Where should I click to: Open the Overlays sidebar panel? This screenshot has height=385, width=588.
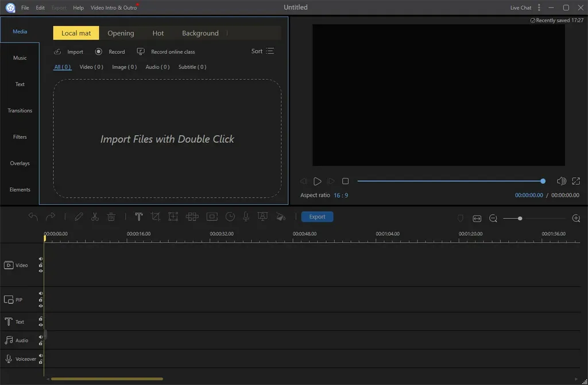click(20, 163)
